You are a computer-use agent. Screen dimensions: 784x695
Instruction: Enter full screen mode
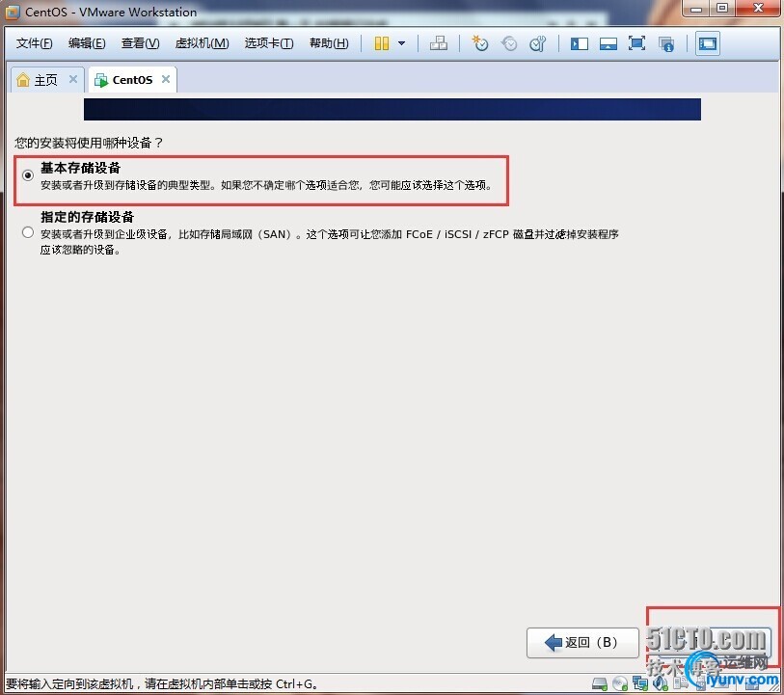[636, 43]
